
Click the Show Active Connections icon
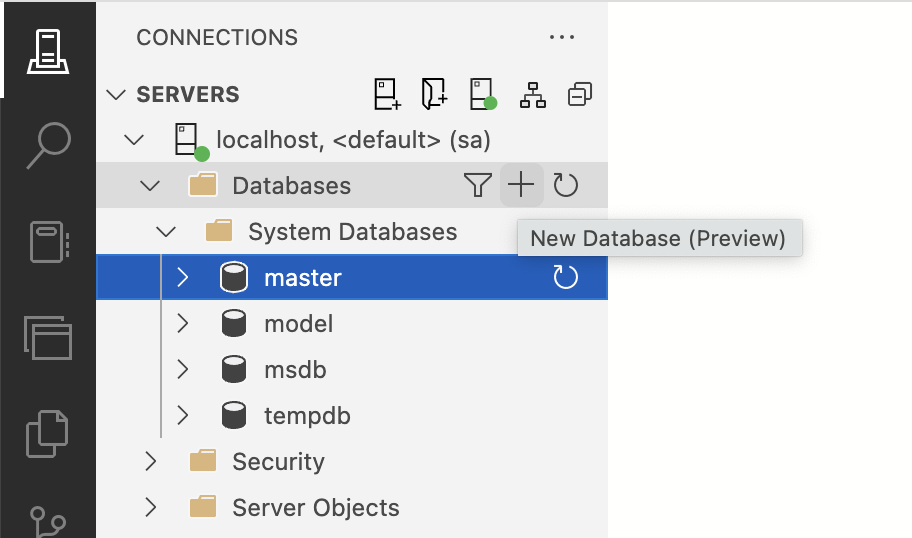point(483,94)
